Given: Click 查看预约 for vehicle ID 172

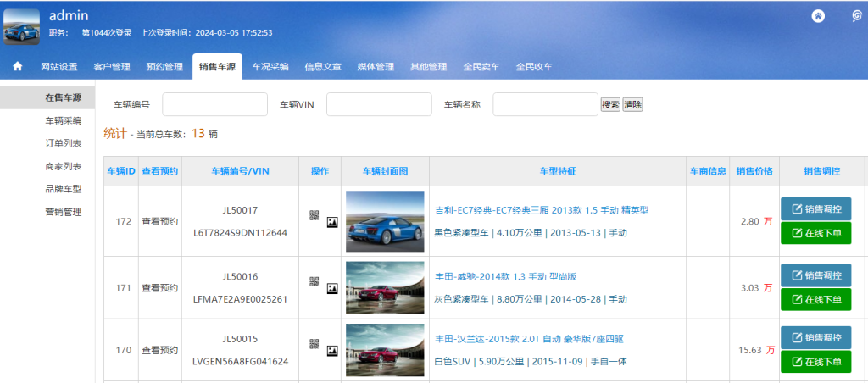Looking at the screenshot, I should click(x=160, y=221).
